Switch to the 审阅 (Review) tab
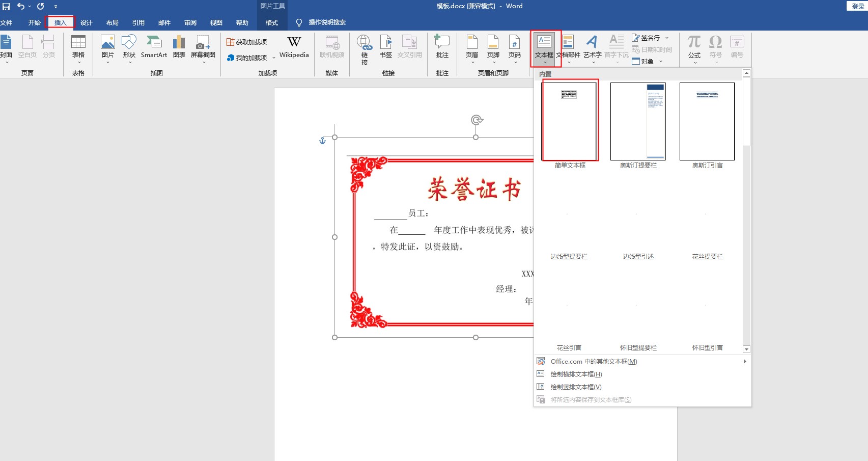This screenshot has width=868, height=461. [x=190, y=22]
